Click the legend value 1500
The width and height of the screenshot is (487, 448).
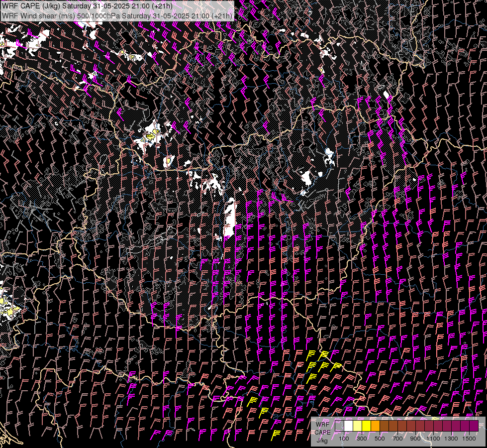point(469,439)
